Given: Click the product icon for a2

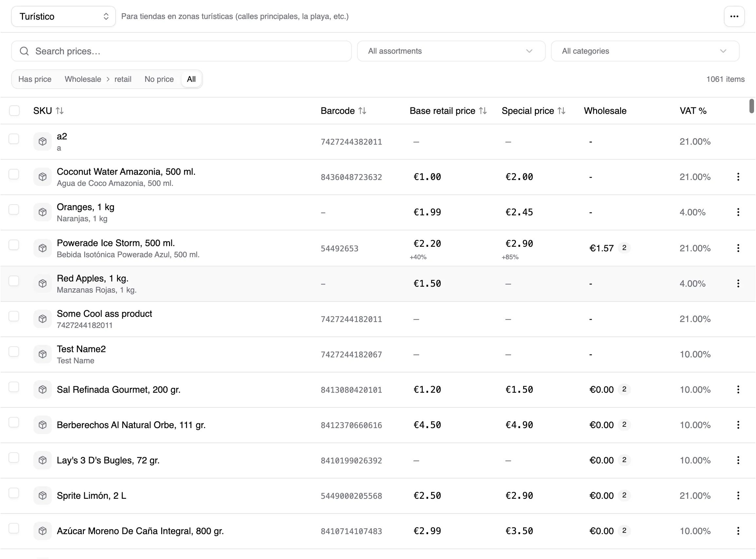Looking at the screenshot, I should click(x=43, y=141).
